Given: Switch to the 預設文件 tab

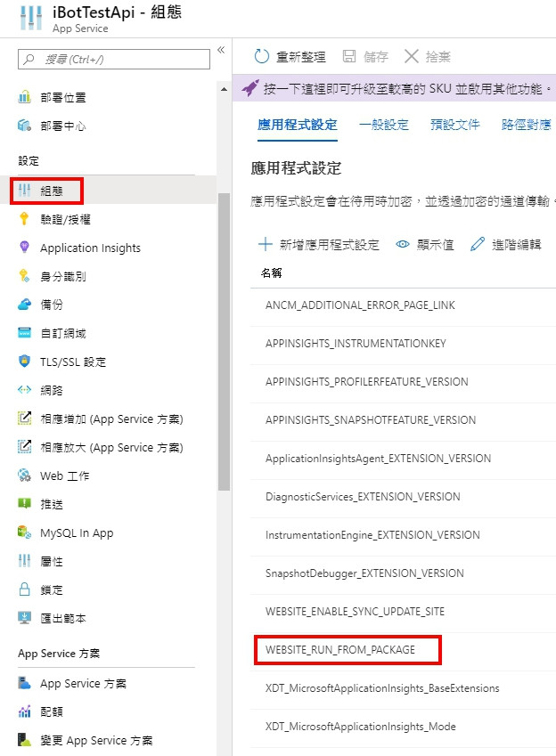Looking at the screenshot, I should tap(455, 125).
